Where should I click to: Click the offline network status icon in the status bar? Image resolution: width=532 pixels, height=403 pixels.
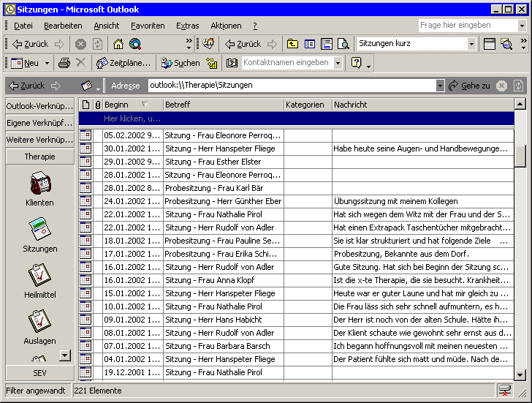click(x=504, y=390)
